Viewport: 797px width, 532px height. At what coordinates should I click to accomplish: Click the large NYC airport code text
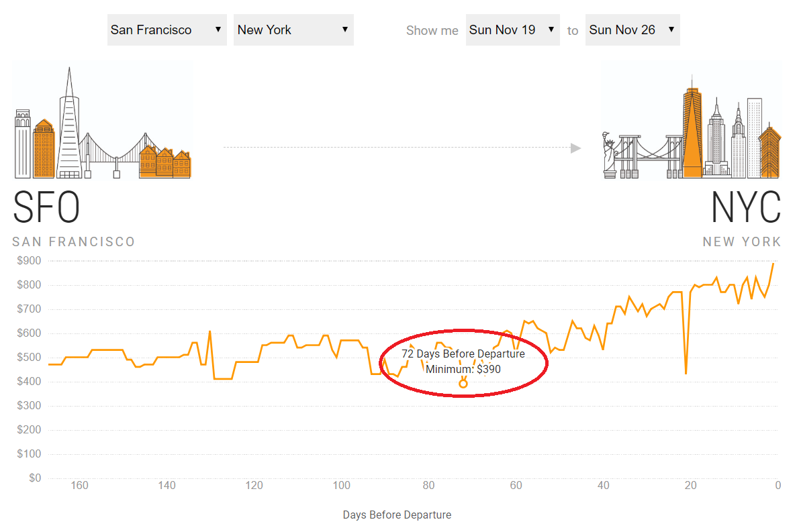click(x=746, y=208)
